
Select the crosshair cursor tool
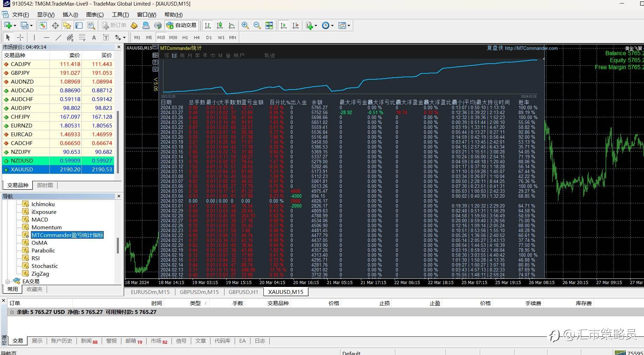pos(20,38)
